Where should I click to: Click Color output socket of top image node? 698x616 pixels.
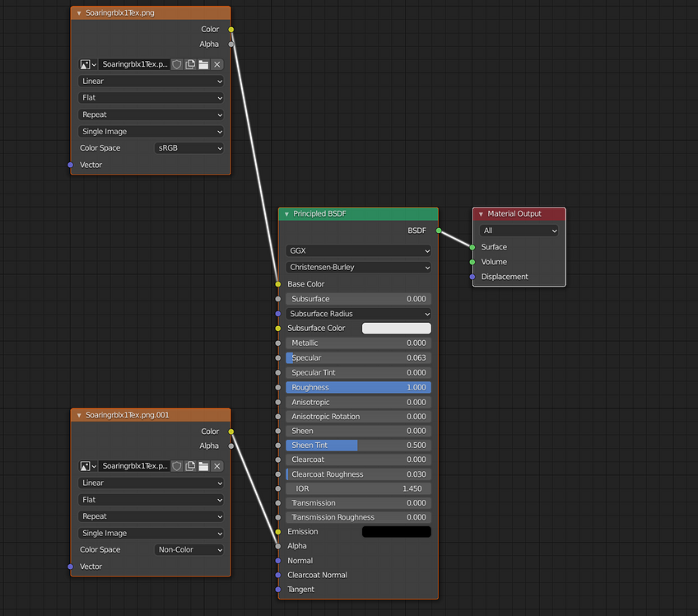231,30
